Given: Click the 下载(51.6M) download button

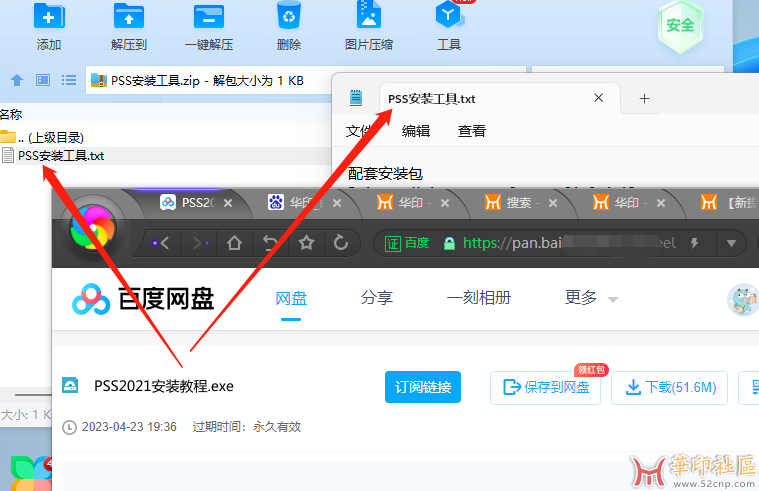Looking at the screenshot, I should [669, 387].
